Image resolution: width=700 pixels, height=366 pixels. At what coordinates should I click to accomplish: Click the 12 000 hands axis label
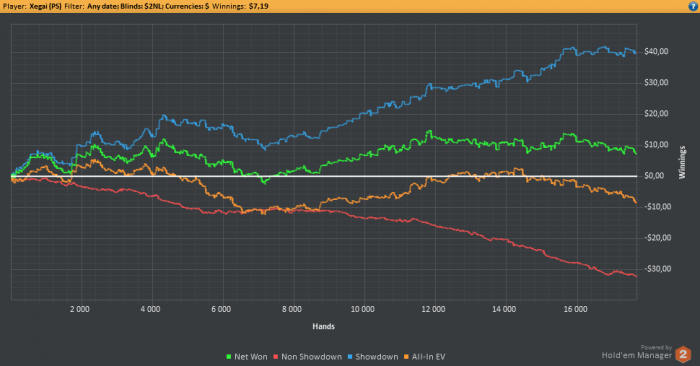click(433, 309)
